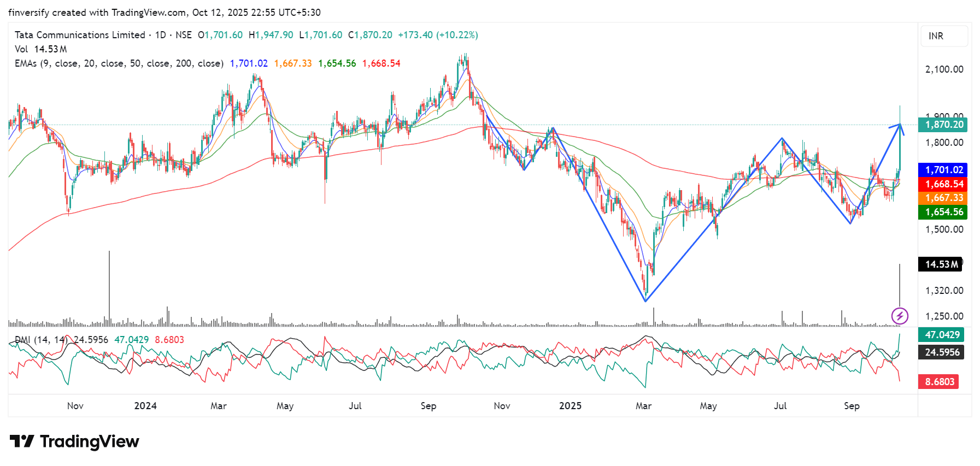Image resolution: width=980 pixels, height=466 pixels.
Task: Click the orange 1,667.33 price scale tag
Action: (x=943, y=198)
